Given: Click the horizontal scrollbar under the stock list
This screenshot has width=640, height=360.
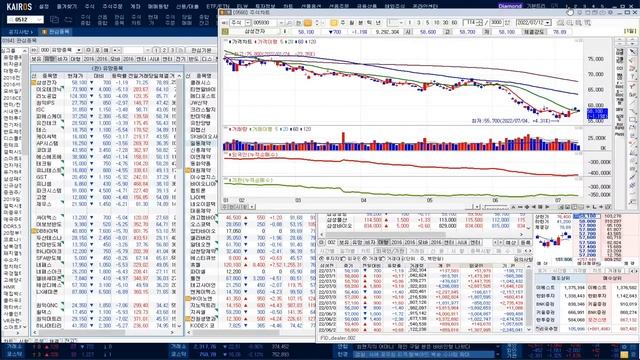Looking at the screenshot, I should pyautogui.click(x=422, y=234).
